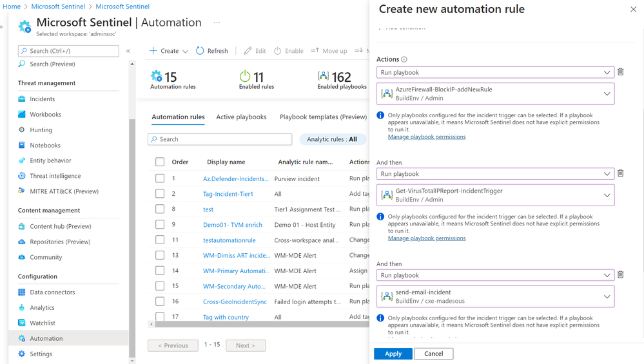This screenshot has width=644, height=364.
Task: Check the testautomationrule row checkbox
Action: click(x=160, y=240)
